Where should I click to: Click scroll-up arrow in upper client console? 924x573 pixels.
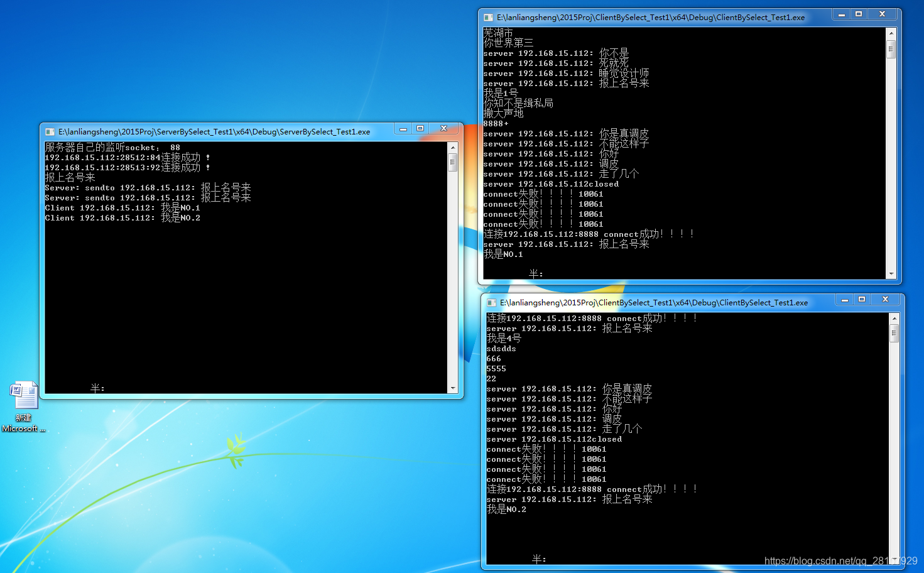pyautogui.click(x=891, y=33)
